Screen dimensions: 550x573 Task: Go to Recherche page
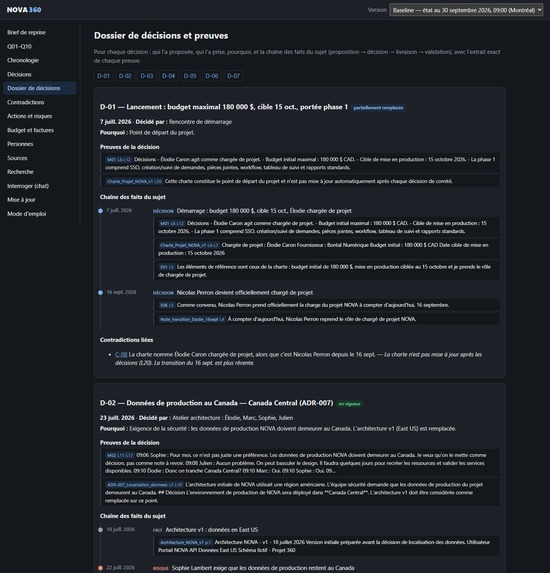[x=40, y=172]
